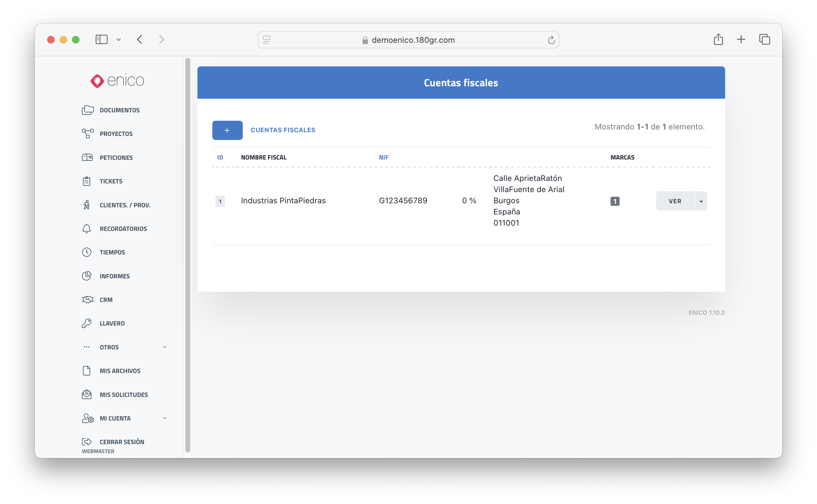817x504 pixels.
Task: Click the CRM handshake icon
Action: click(x=87, y=300)
